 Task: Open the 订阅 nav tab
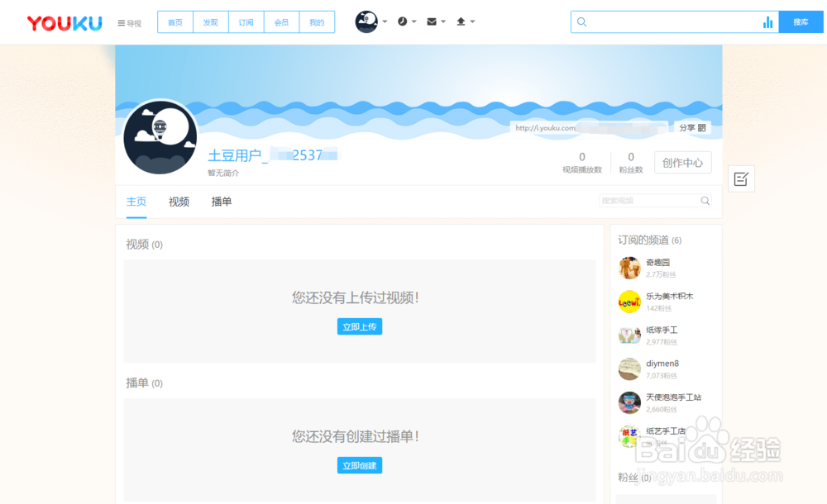[x=246, y=22]
